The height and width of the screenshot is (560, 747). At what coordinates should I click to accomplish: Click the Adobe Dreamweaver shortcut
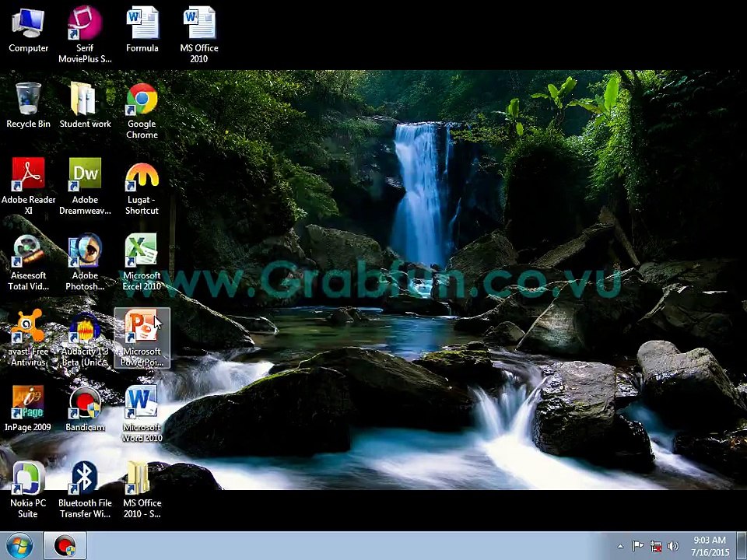click(85, 186)
